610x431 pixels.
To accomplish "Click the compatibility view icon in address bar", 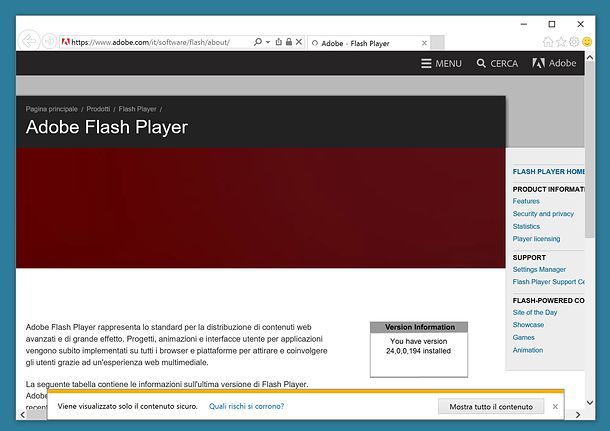I will pos(279,42).
